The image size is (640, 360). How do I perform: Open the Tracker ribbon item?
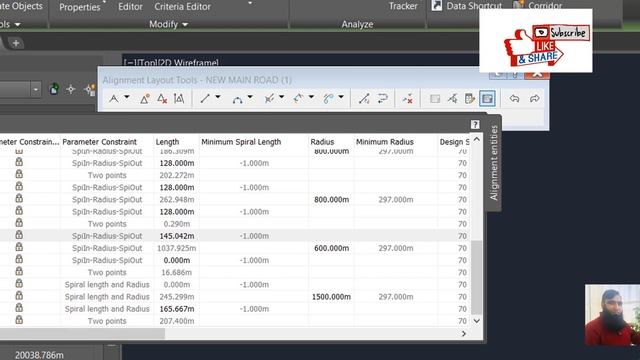[x=403, y=6]
